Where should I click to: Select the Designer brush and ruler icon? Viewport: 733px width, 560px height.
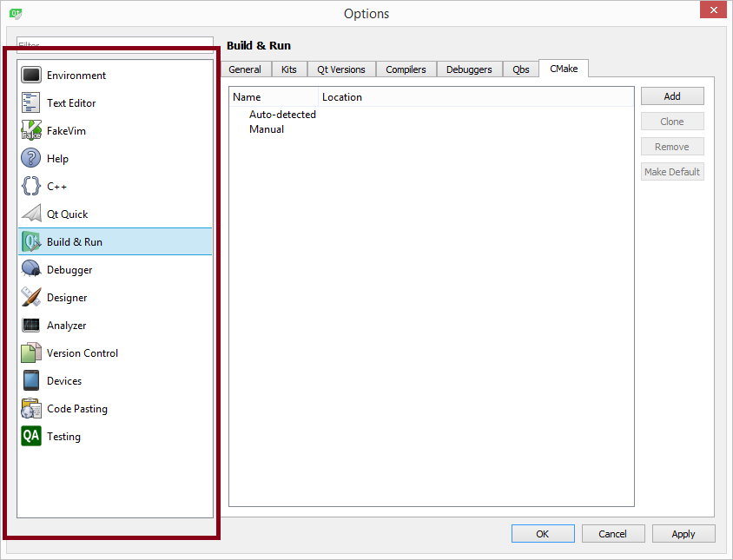[x=31, y=298]
